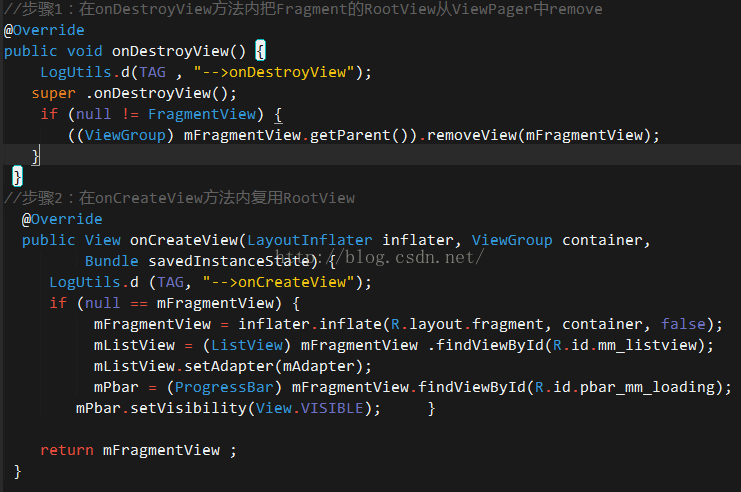Click the 步骤2 comment line
Viewport: 741px width, 492px height.
(179, 198)
